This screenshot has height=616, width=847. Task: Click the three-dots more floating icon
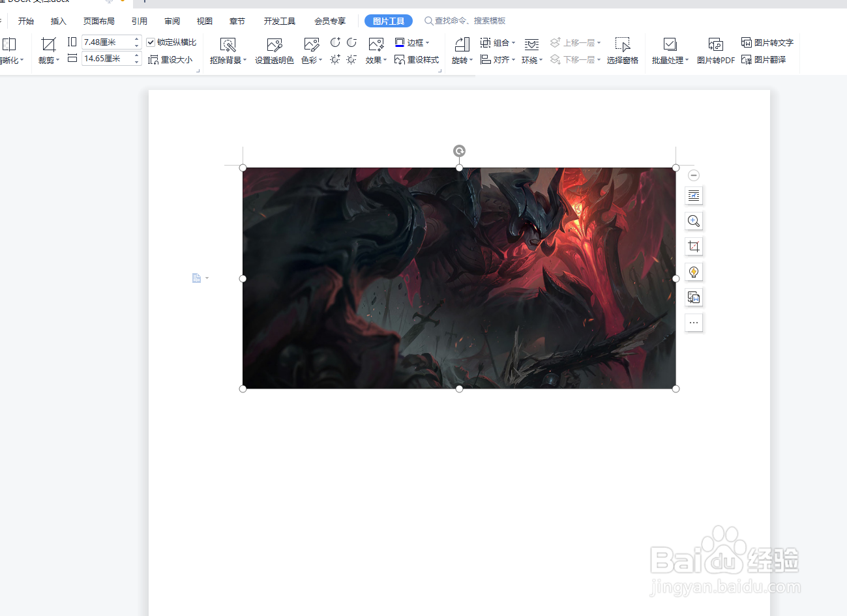(694, 323)
